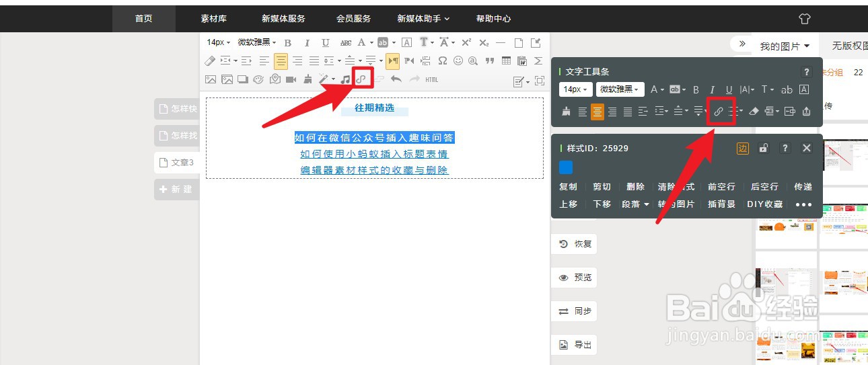Insert an emoticon using the smiley icon
This screenshot has width=868, height=365.
458,60
